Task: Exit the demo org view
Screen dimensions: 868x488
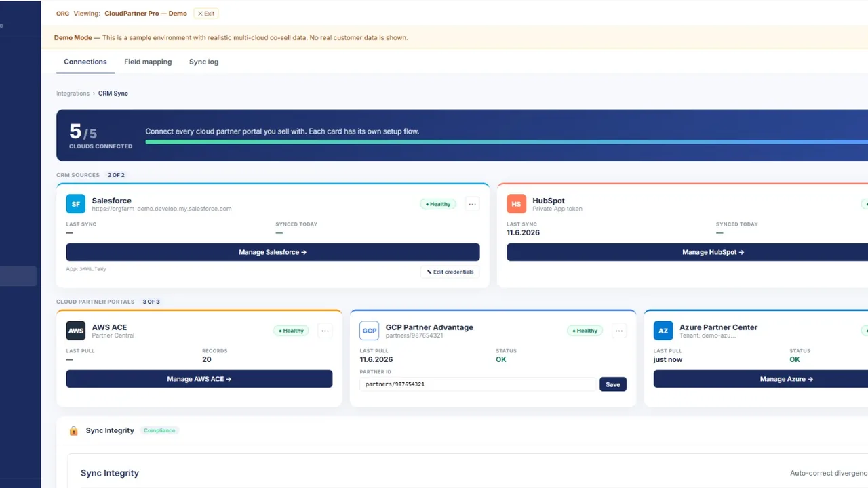Action: click(206, 14)
